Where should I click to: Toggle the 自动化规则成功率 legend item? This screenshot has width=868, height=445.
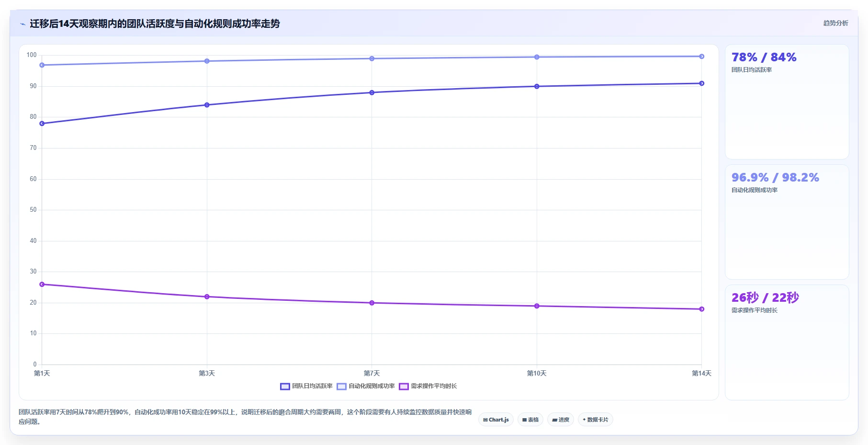tap(366, 386)
